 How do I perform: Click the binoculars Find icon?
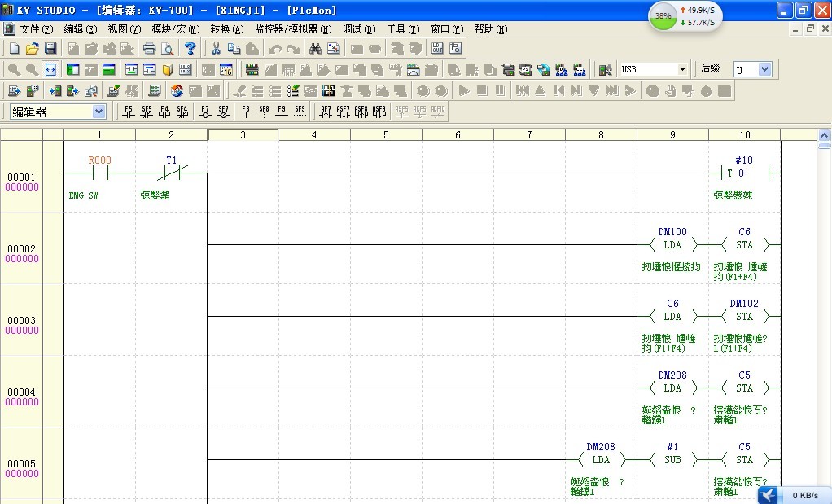tap(316, 49)
